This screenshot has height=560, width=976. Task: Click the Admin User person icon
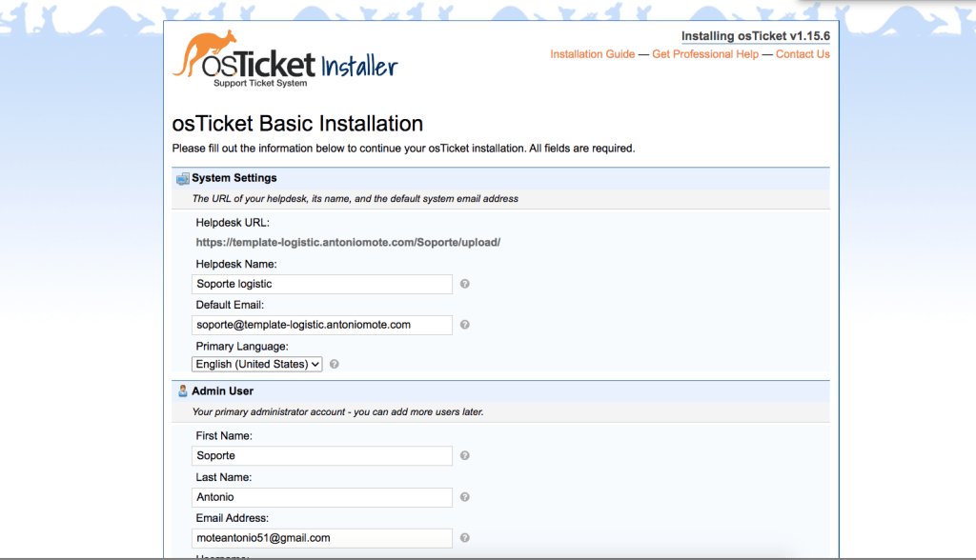click(181, 390)
